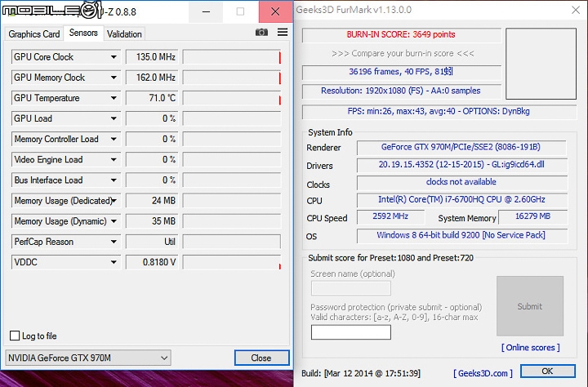Open the PerfCap Reason dropdown
This screenshot has height=387, width=588.
pos(114,242)
